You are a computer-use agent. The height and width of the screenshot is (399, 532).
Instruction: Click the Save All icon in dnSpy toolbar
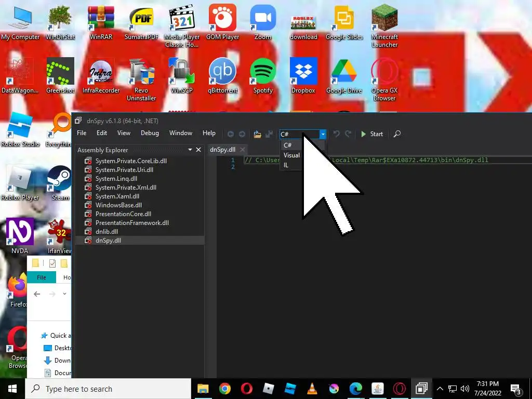[x=269, y=134]
